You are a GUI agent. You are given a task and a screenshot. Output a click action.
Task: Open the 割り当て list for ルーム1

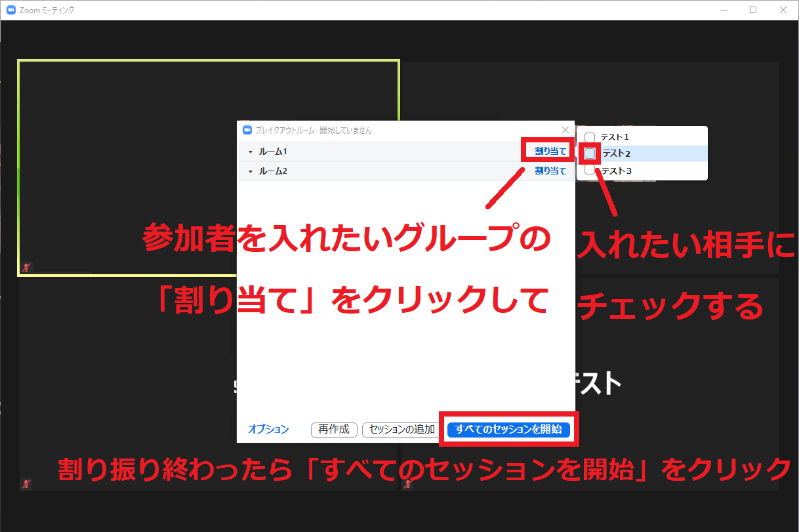click(550, 151)
